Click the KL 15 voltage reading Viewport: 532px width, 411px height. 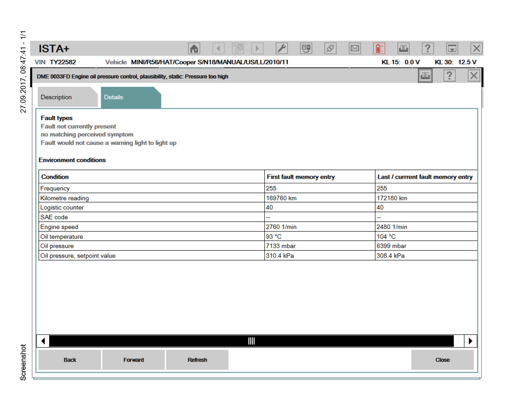tap(400, 62)
